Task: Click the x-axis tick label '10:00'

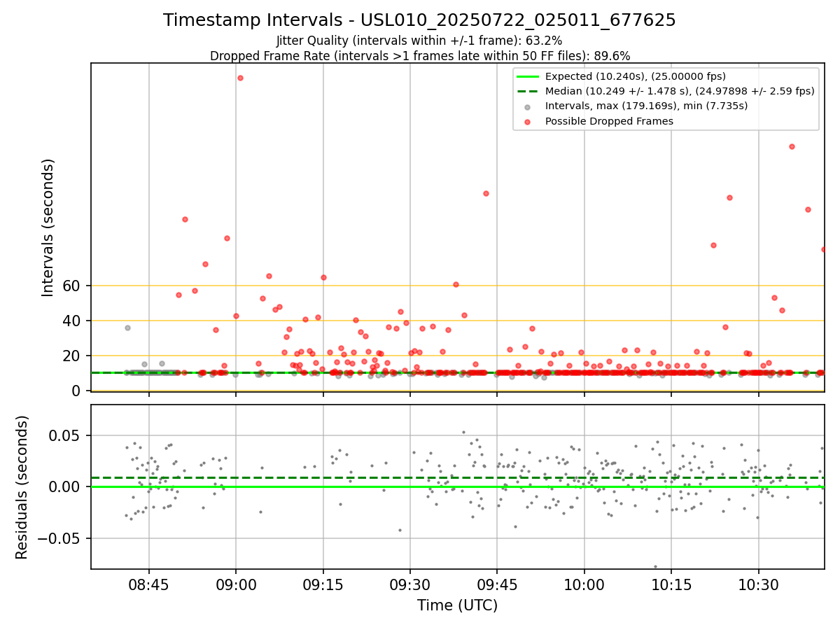Action: (x=584, y=584)
